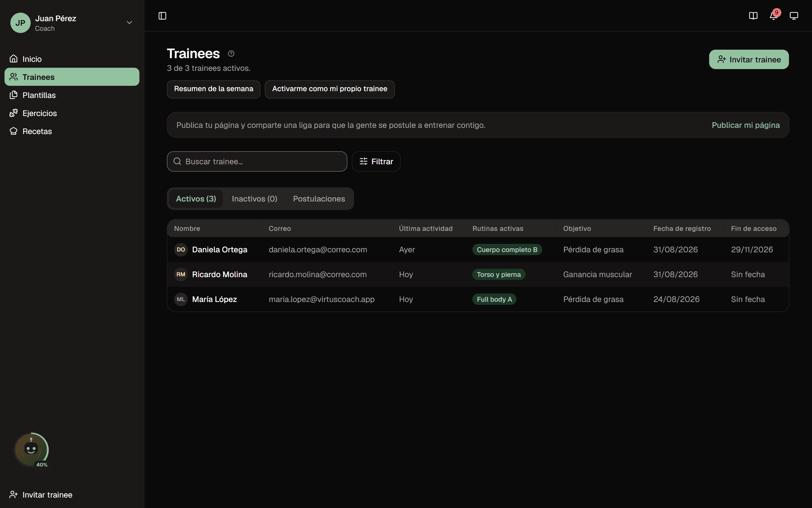Image resolution: width=812 pixels, height=508 pixels.
Task: Open Ejercicios in the sidebar
Action: point(72,113)
